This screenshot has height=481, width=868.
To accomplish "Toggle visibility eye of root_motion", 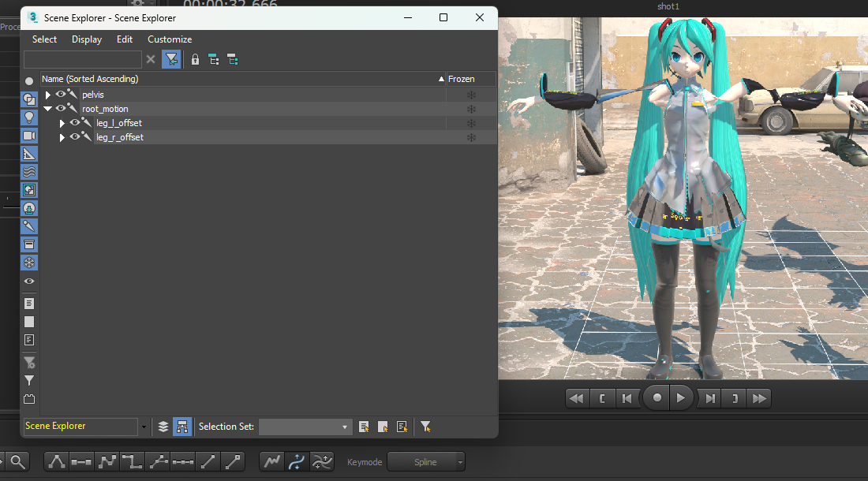I will click(x=60, y=108).
